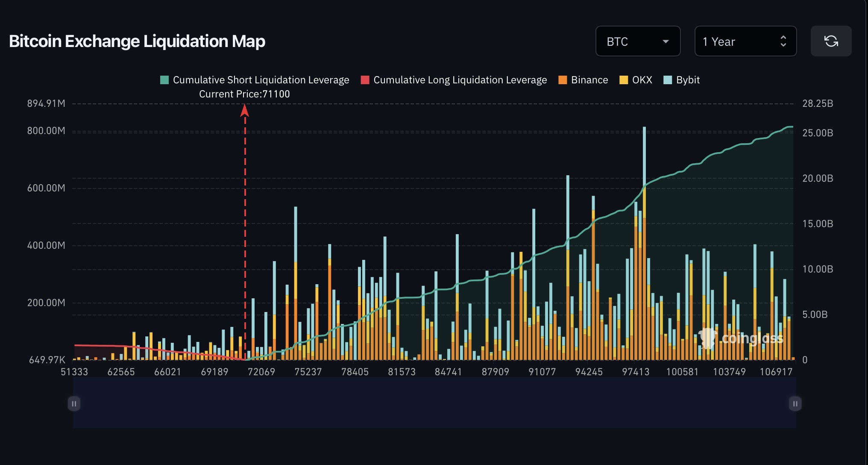Click the left zoom slider handle

(74, 403)
